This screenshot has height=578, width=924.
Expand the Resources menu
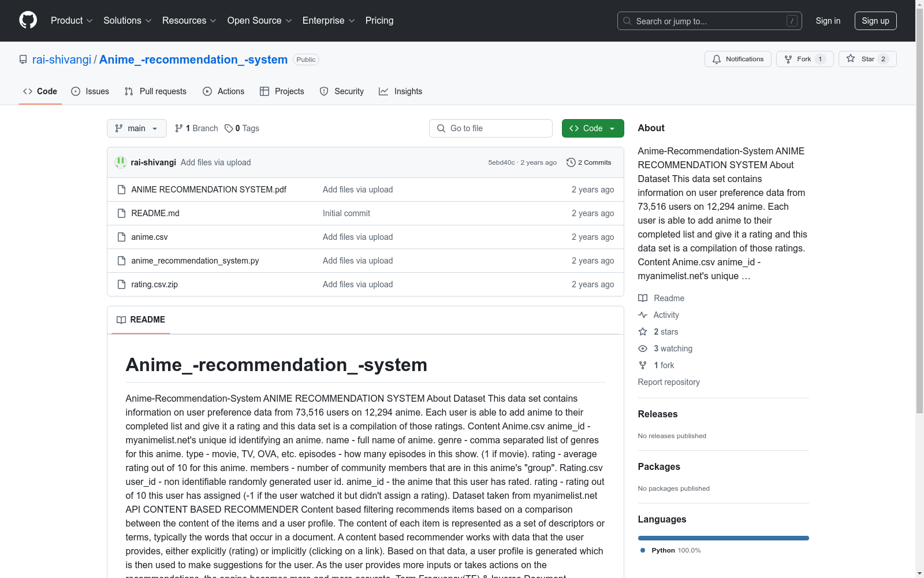(x=189, y=20)
